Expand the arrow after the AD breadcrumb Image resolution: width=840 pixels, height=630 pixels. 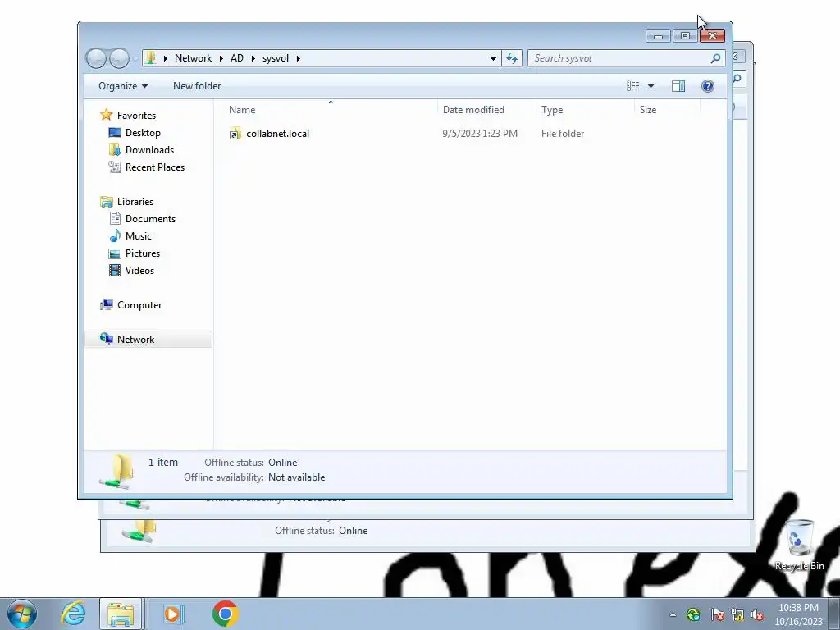point(253,58)
